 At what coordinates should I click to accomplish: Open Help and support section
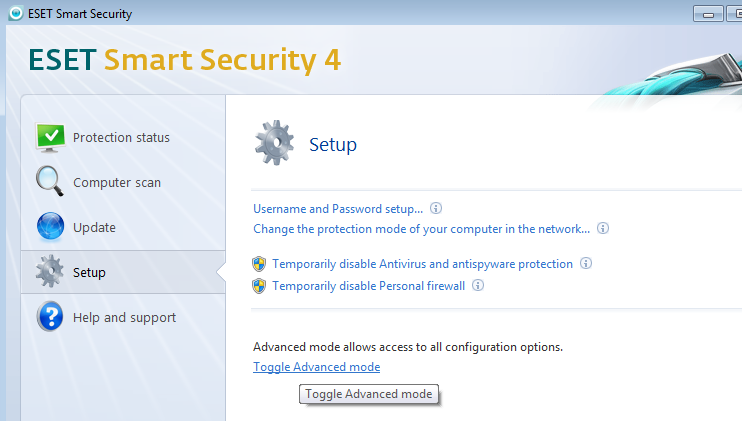coord(123,317)
